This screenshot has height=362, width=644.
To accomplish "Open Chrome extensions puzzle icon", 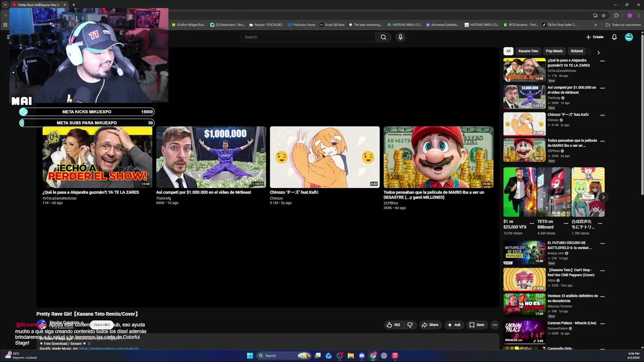I will pyautogui.click(x=616, y=15).
